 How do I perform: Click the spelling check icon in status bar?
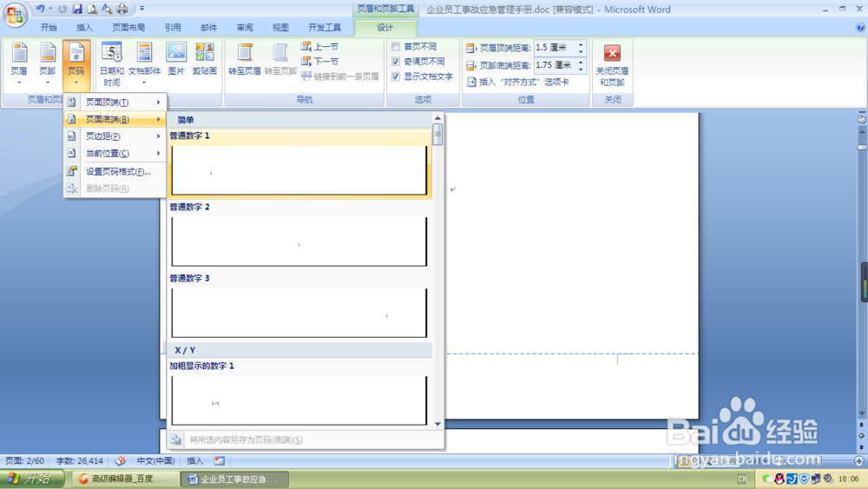tap(120, 460)
